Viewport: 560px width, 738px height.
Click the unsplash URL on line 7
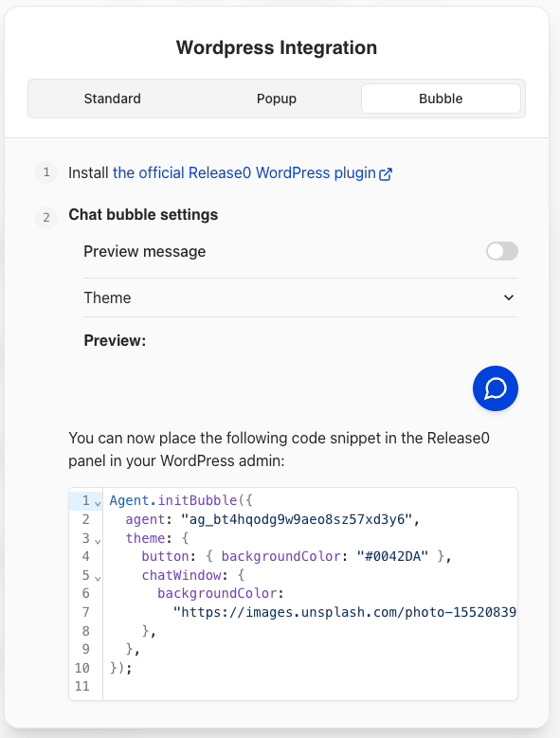click(x=345, y=612)
